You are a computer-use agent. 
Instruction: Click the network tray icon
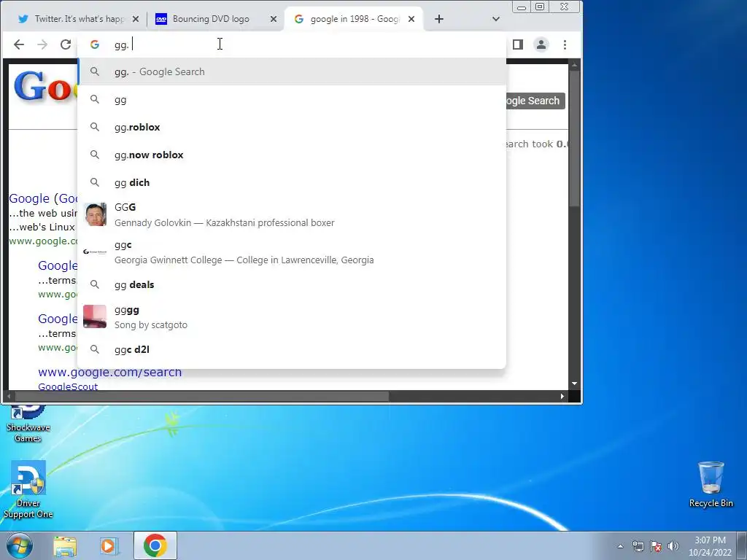click(638, 546)
